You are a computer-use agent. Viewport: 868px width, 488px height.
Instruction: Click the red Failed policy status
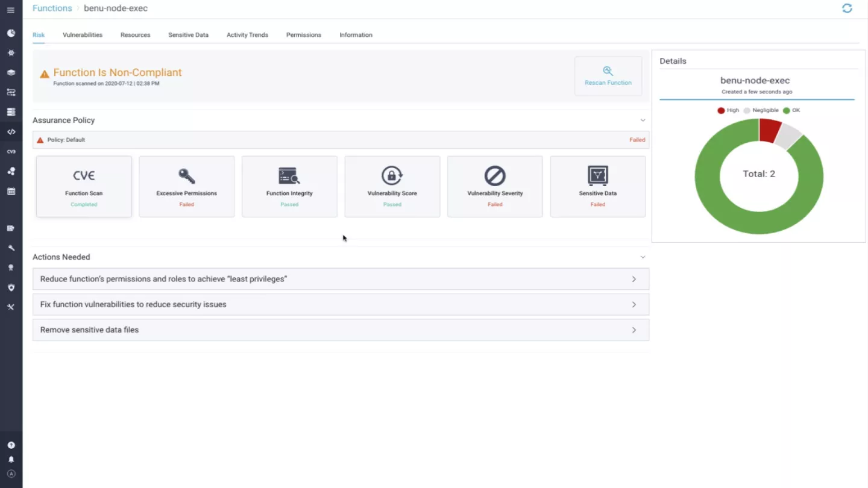pyautogui.click(x=637, y=140)
